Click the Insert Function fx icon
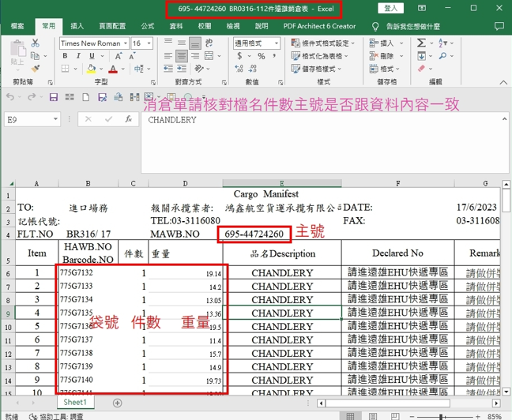The width and height of the screenshot is (512, 420). click(x=129, y=120)
